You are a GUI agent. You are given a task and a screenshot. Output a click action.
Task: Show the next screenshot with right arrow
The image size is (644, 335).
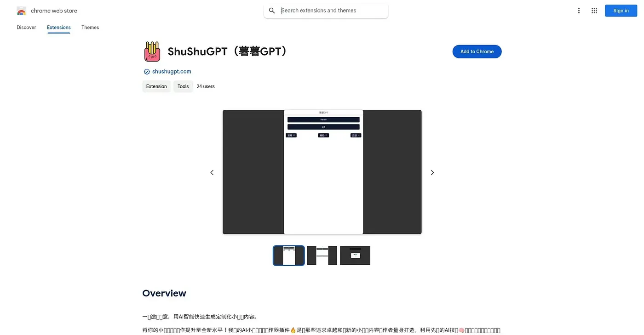click(432, 172)
